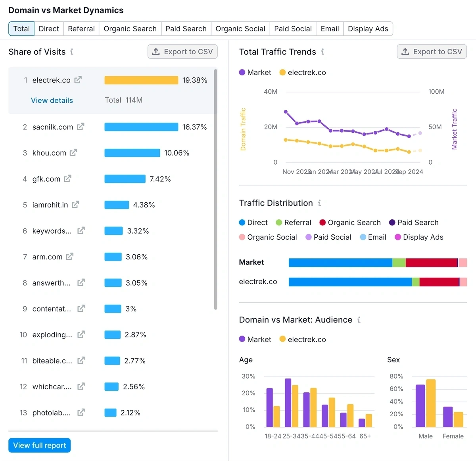Open electrek.co external link icon

click(78, 80)
